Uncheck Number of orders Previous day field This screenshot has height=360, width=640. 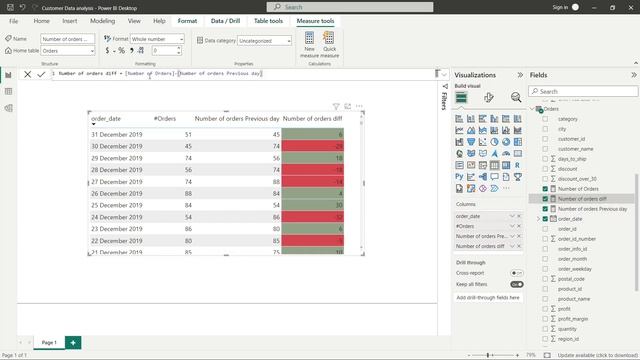[x=545, y=209]
